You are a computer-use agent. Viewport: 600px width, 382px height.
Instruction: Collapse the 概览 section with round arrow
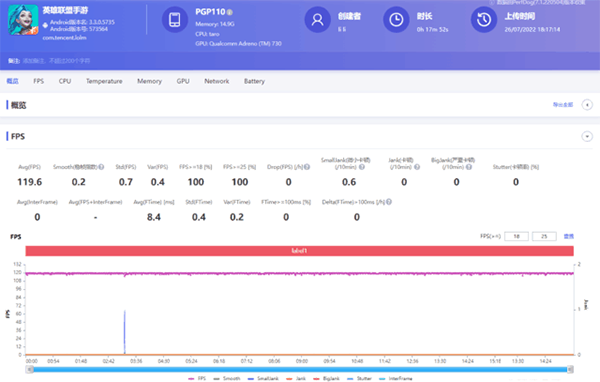point(587,105)
